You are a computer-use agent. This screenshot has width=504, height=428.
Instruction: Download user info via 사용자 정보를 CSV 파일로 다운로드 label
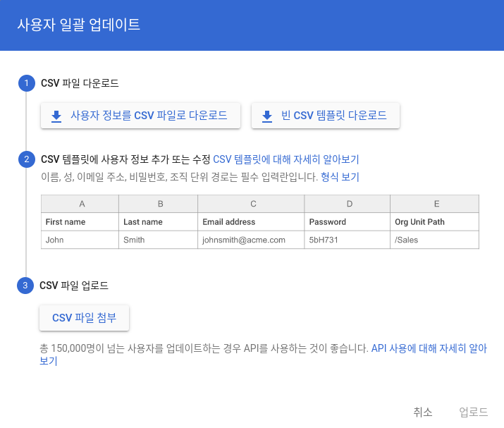pyautogui.click(x=149, y=116)
